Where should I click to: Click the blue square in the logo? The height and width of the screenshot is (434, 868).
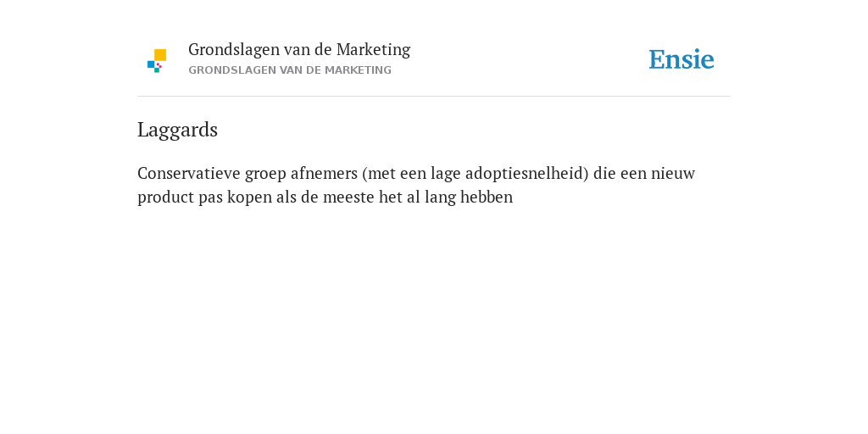(x=151, y=64)
